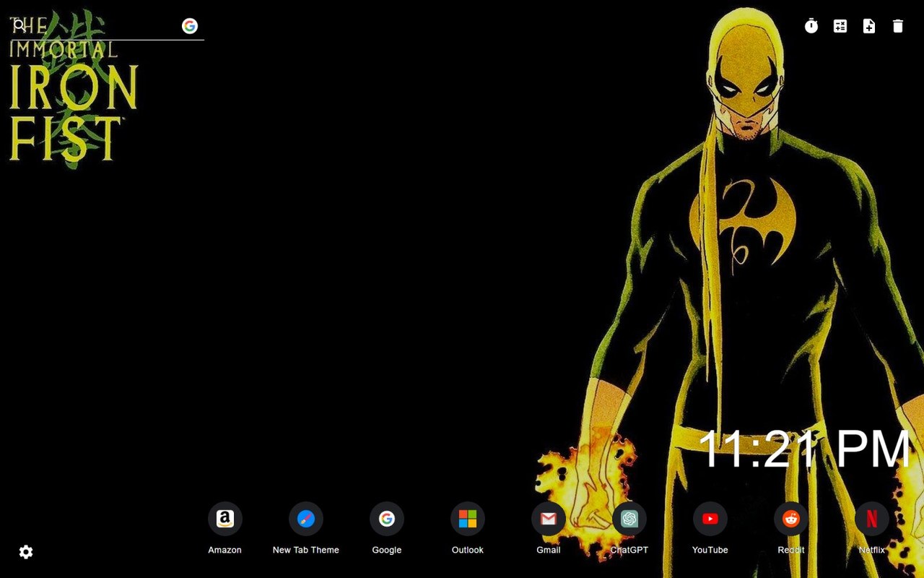Open the stopwatch timer tool
The height and width of the screenshot is (578, 924).
811,26
